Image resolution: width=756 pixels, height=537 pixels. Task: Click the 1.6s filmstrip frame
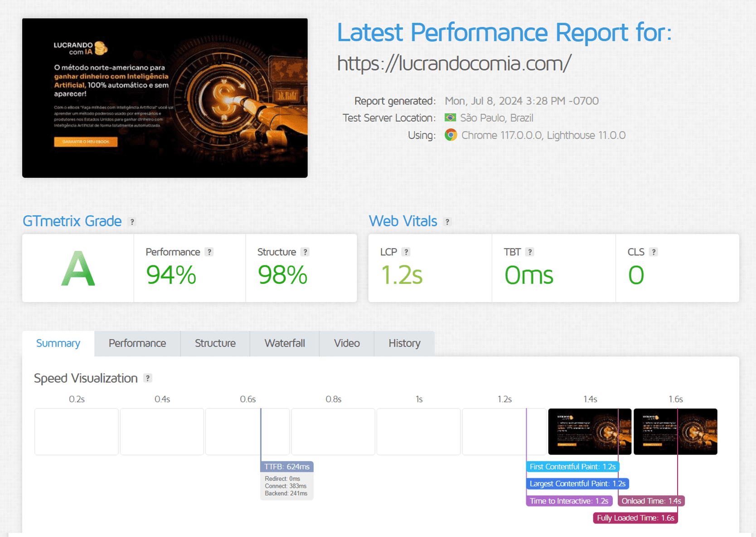(x=675, y=431)
